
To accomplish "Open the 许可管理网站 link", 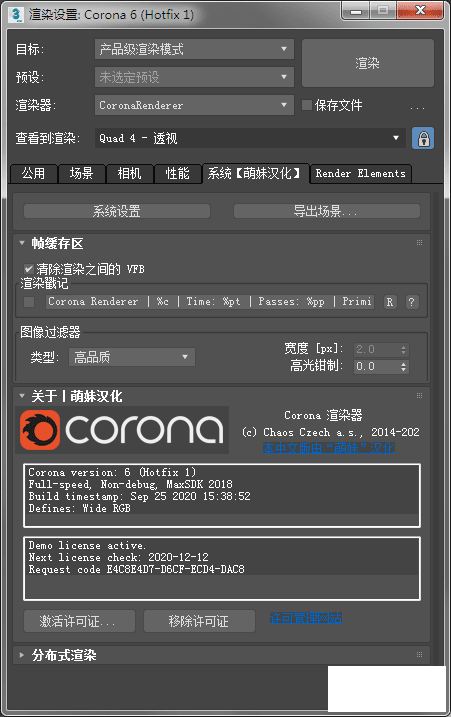I will point(306,618).
